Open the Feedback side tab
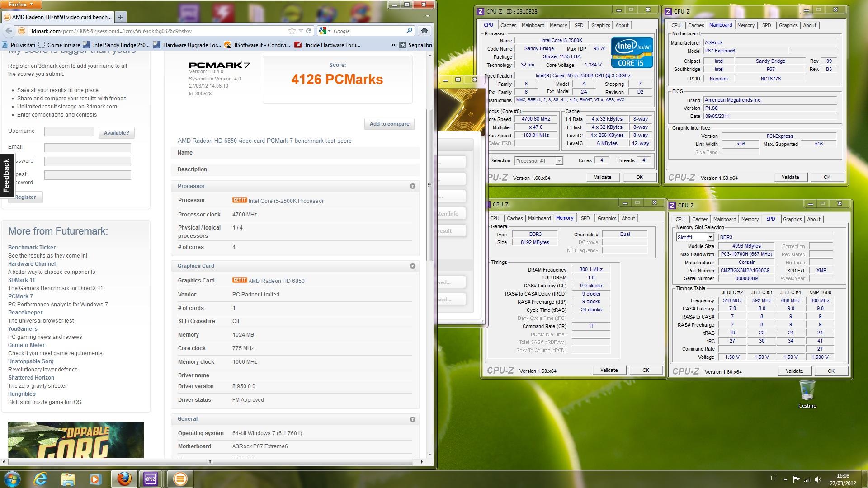 pos(6,176)
